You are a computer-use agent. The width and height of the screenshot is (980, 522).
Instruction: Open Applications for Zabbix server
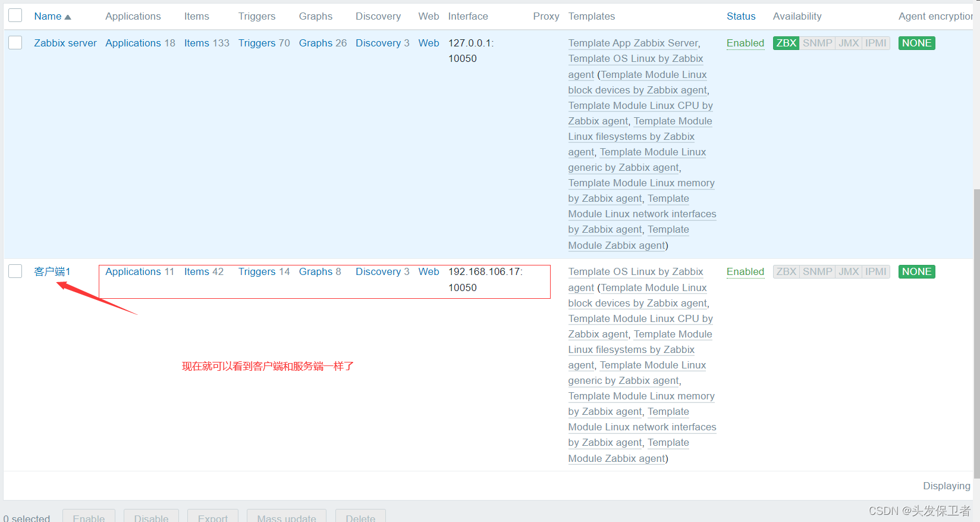[133, 43]
